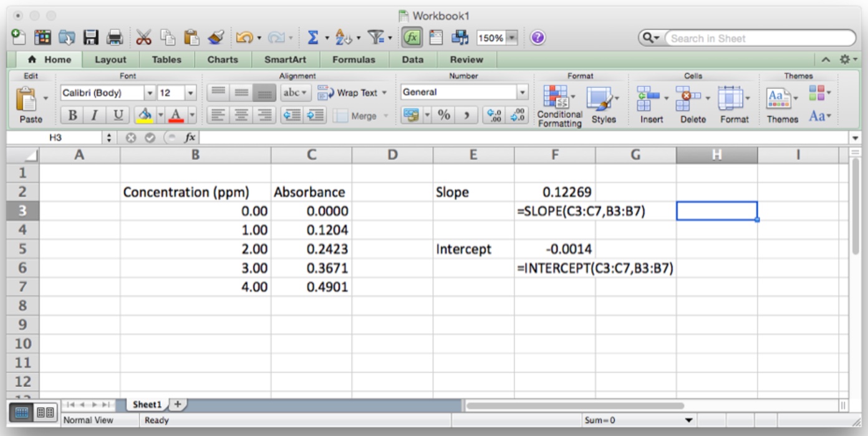
Task: Click the Wrap Text button
Action: pyautogui.click(x=352, y=93)
